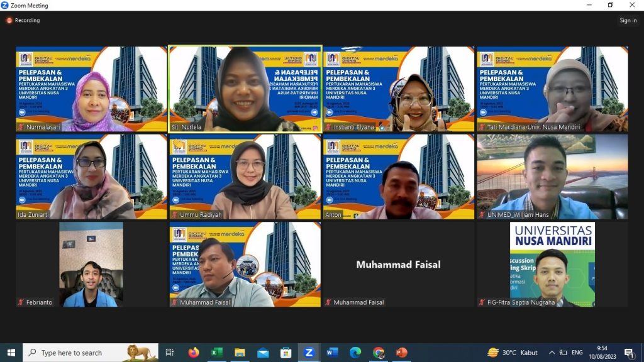Select Febrianto's video tile
The height and width of the screenshot is (362, 644).
pyautogui.click(x=91, y=265)
